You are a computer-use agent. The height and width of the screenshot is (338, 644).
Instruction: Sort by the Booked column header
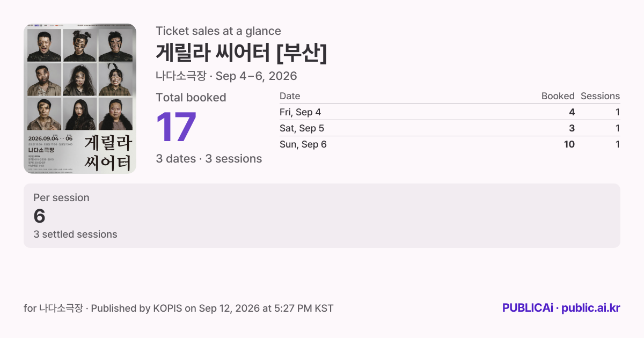coord(558,96)
